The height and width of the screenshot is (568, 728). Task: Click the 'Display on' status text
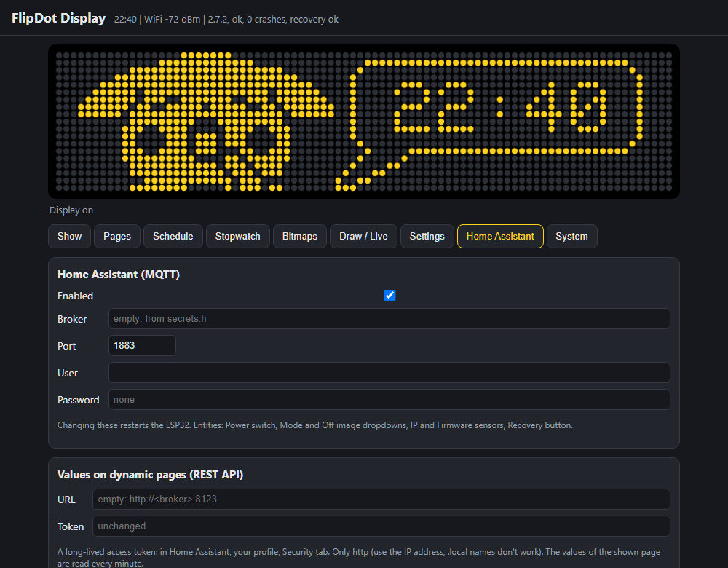(x=71, y=210)
